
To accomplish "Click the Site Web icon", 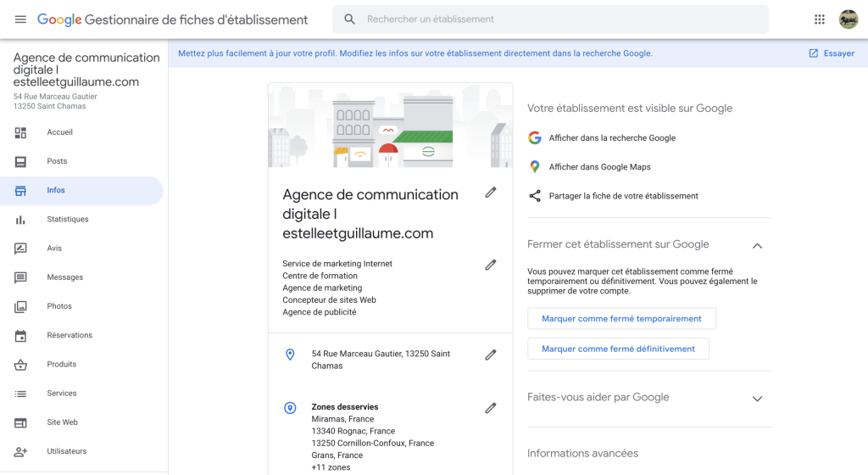I will point(20,423).
